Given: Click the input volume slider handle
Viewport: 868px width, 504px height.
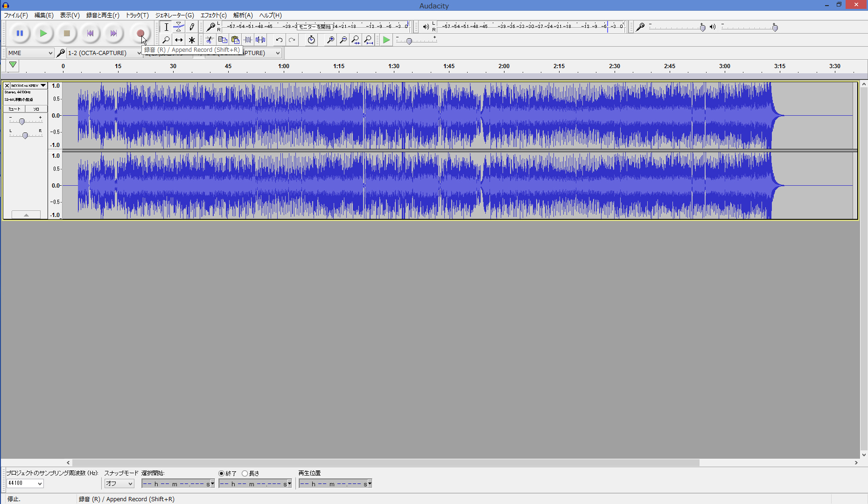Looking at the screenshot, I should click(x=703, y=28).
